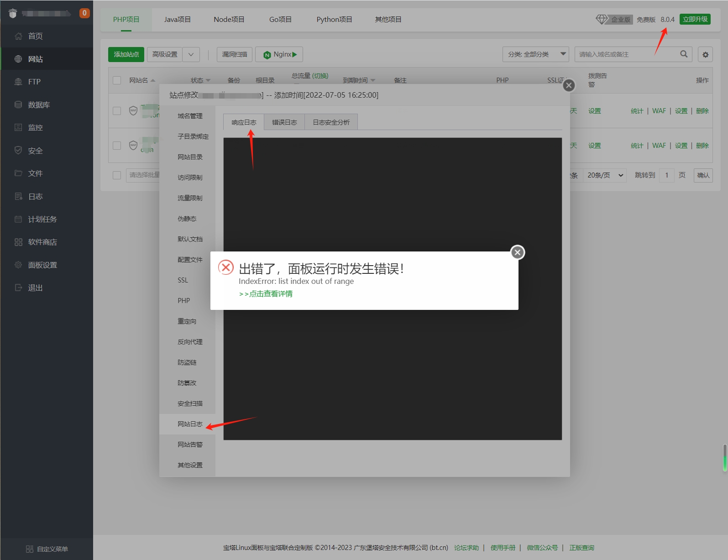Open the 面板设置 gear icon

(x=18, y=265)
